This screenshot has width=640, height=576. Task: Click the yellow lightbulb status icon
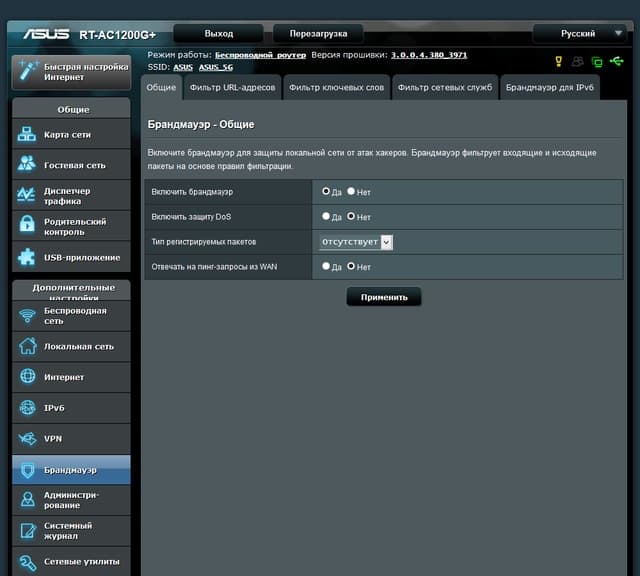point(559,62)
